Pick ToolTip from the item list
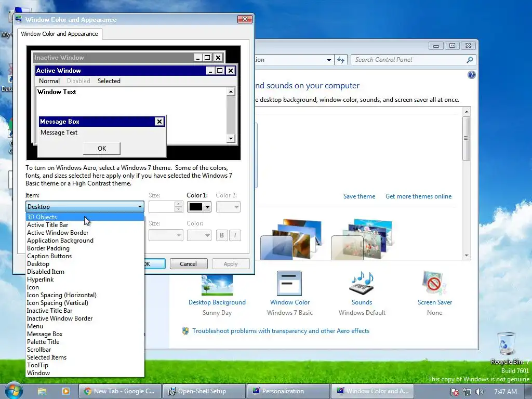Image resolution: width=532 pixels, height=399 pixels. click(x=85, y=365)
